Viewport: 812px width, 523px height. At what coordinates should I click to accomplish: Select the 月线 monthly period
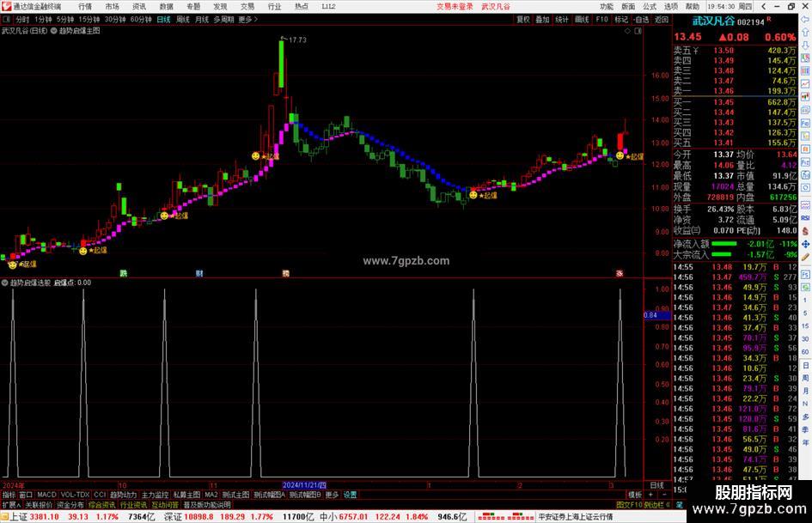point(201,19)
